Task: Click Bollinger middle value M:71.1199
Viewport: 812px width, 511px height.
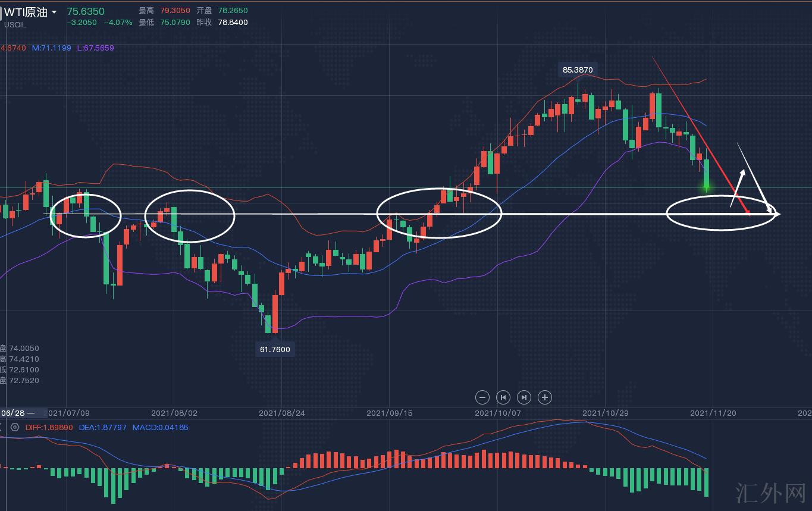Action: 52,48
